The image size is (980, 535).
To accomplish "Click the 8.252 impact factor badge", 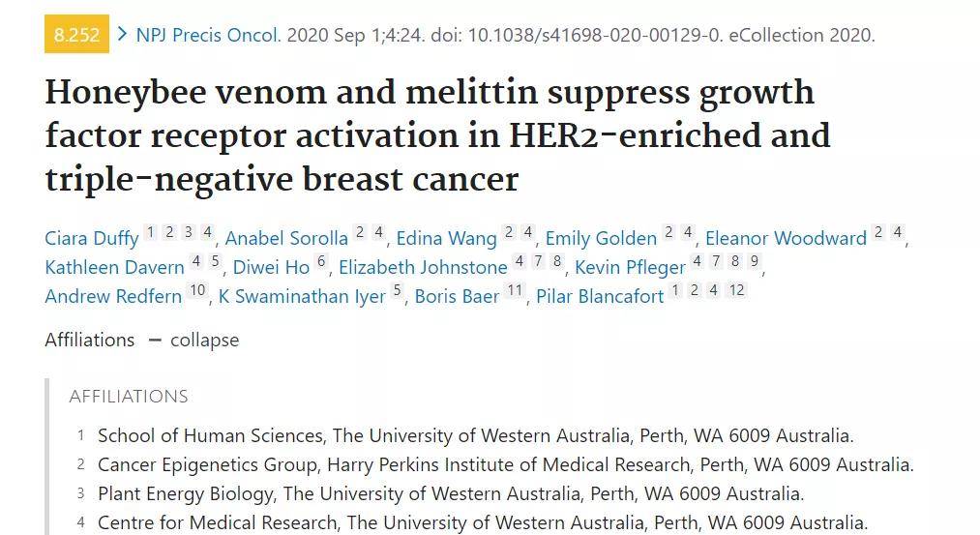I will tap(76, 35).
